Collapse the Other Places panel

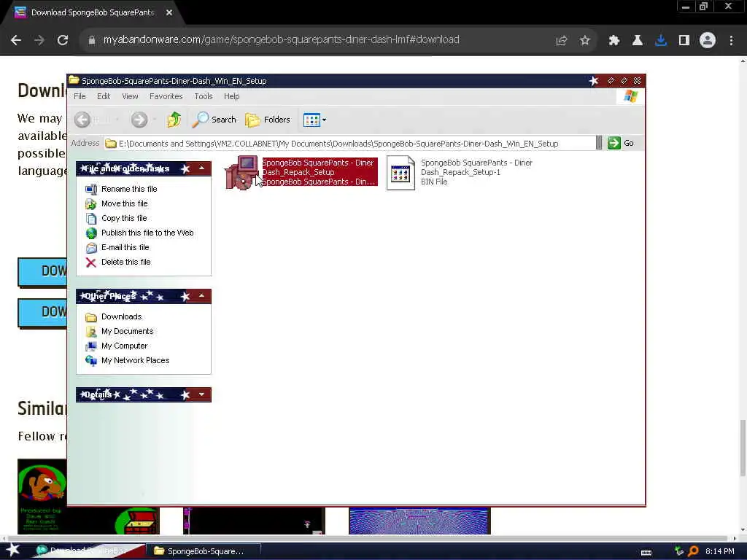[201, 296]
